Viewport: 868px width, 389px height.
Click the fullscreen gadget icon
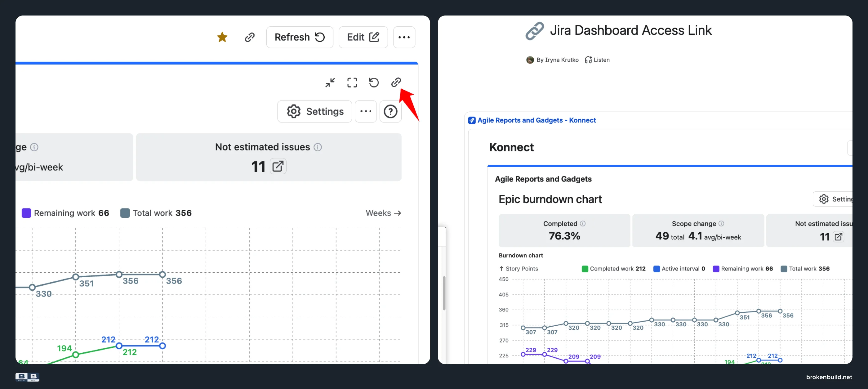click(x=352, y=83)
